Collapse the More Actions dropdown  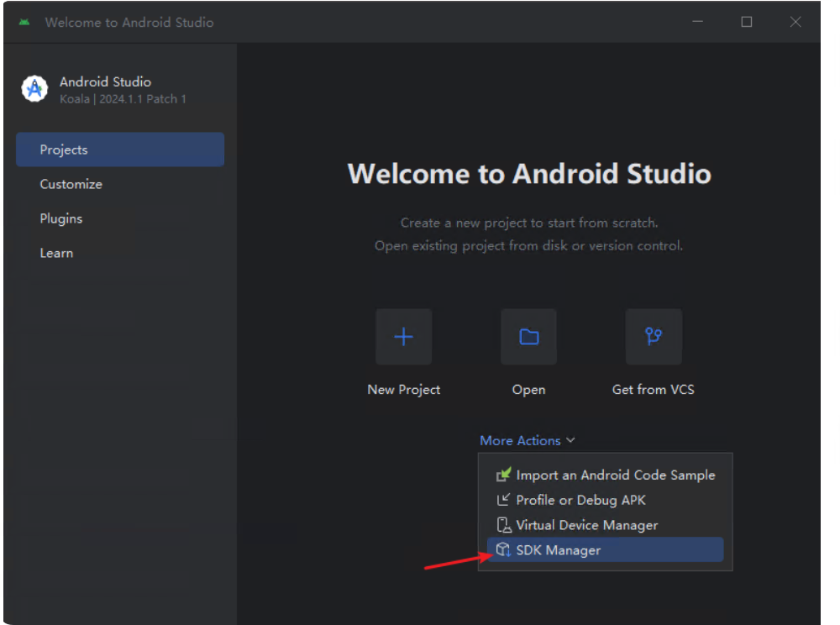[x=528, y=440]
